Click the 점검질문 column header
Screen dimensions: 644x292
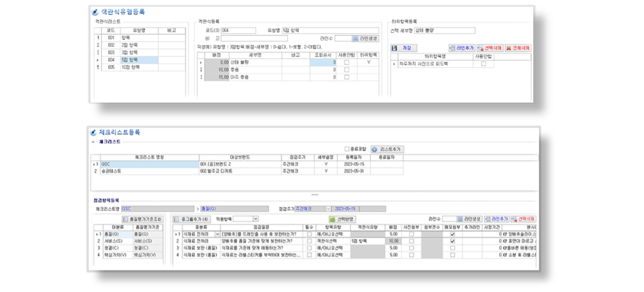261,227
